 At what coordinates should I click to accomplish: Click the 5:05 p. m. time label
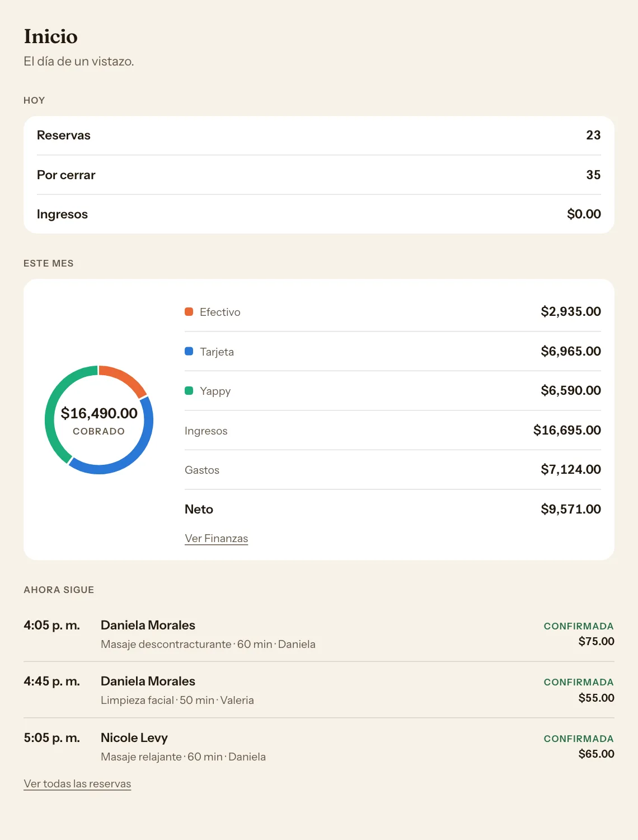click(51, 738)
